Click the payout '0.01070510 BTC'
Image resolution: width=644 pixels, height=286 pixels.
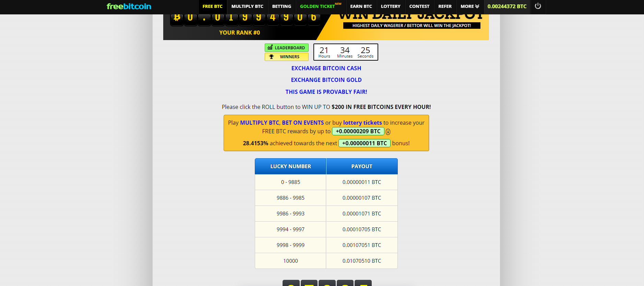tap(362, 261)
